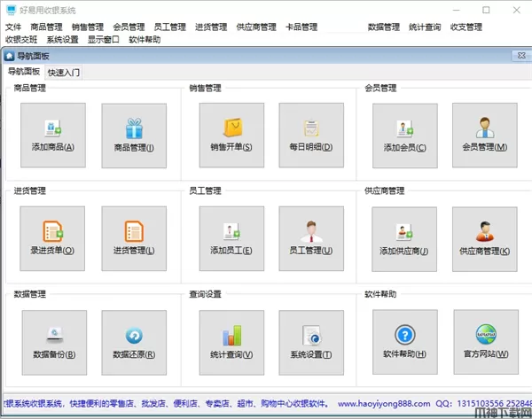Open 进货管理(L) document tile

pos(134,238)
